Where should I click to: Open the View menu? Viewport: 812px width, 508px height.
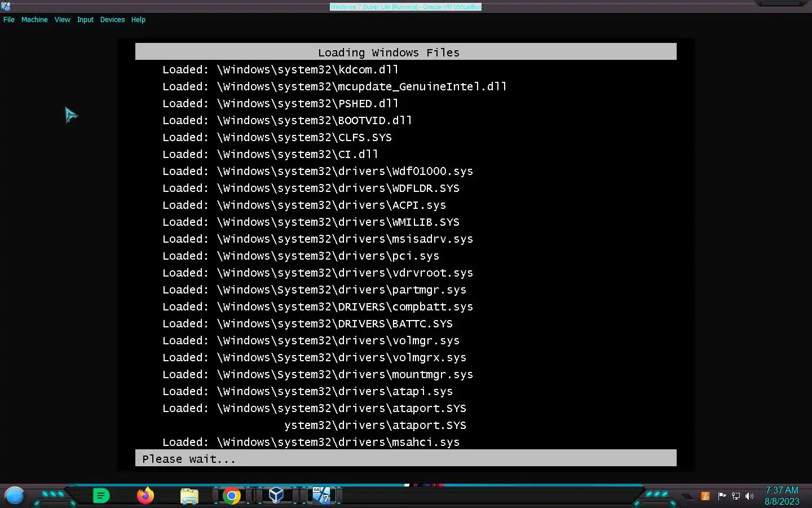click(62, 20)
